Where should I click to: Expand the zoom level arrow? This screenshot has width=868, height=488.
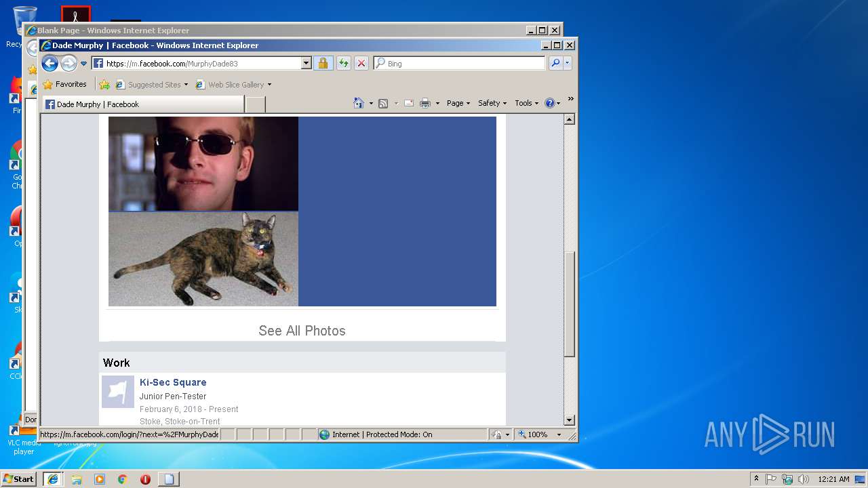pyautogui.click(x=559, y=434)
